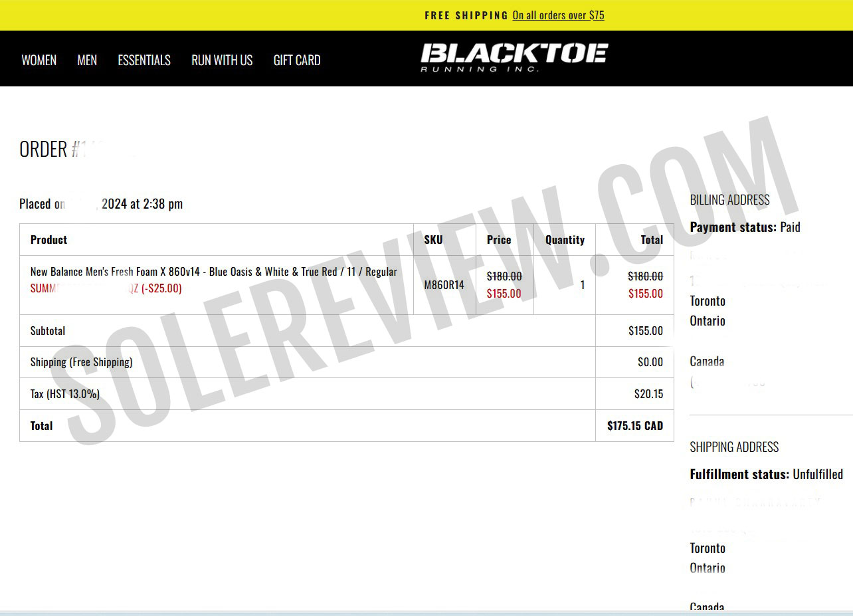This screenshot has height=616, width=853.
Task: Click Toronto in the shipping address
Action: pyautogui.click(x=708, y=548)
